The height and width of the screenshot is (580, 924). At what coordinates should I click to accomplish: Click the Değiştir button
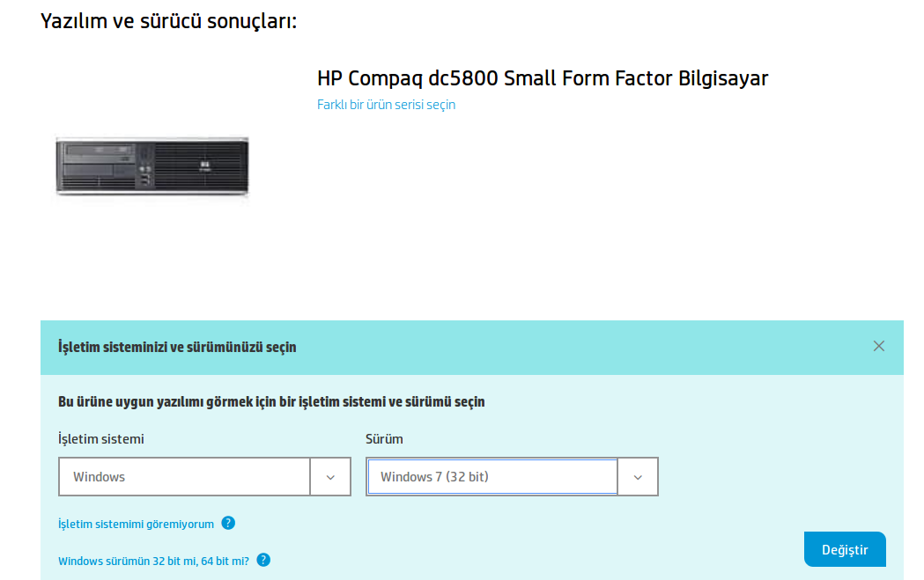[845, 549]
